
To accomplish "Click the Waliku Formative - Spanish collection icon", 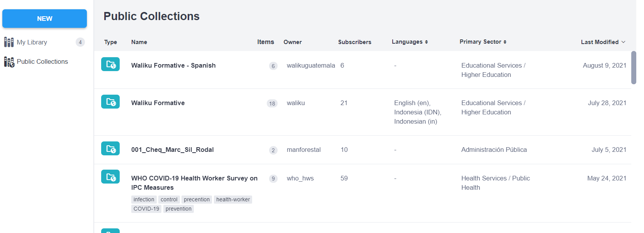I will pyautogui.click(x=110, y=64).
